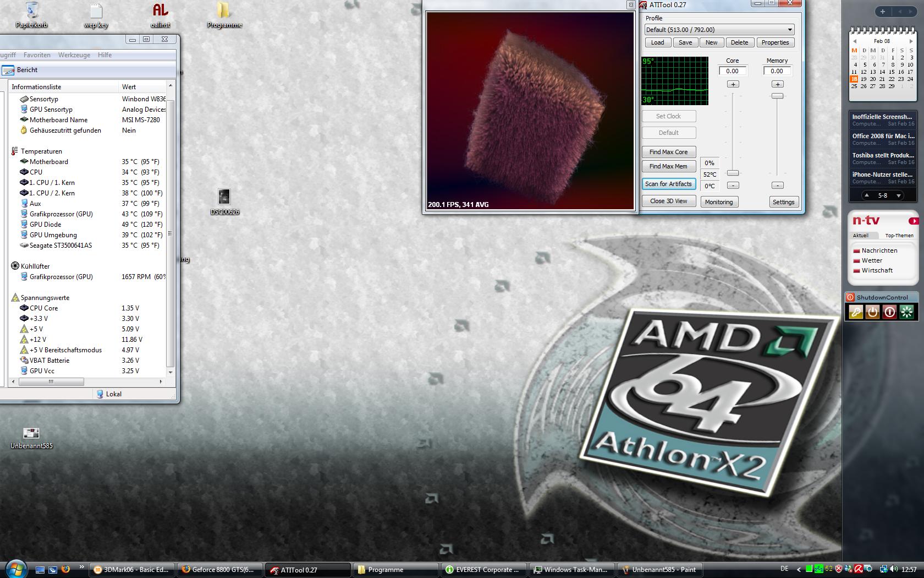
Task: Add a gadget with the sidebar plus button
Action: point(883,12)
